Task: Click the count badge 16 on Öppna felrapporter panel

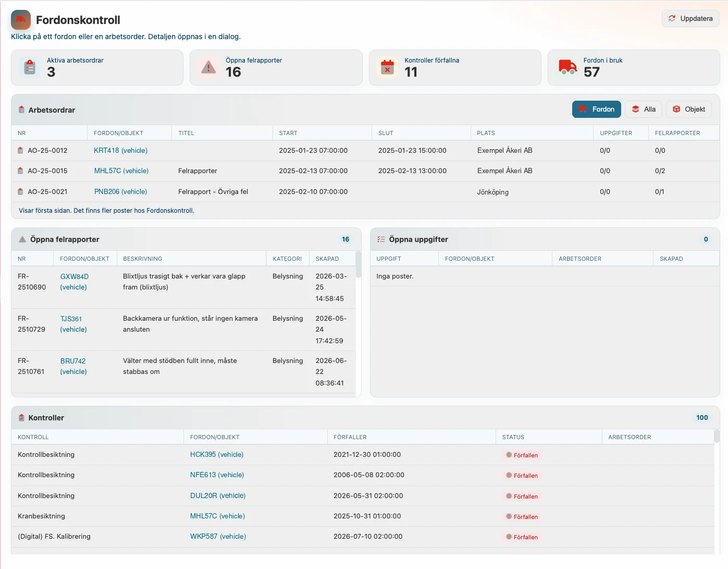Action: (346, 239)
